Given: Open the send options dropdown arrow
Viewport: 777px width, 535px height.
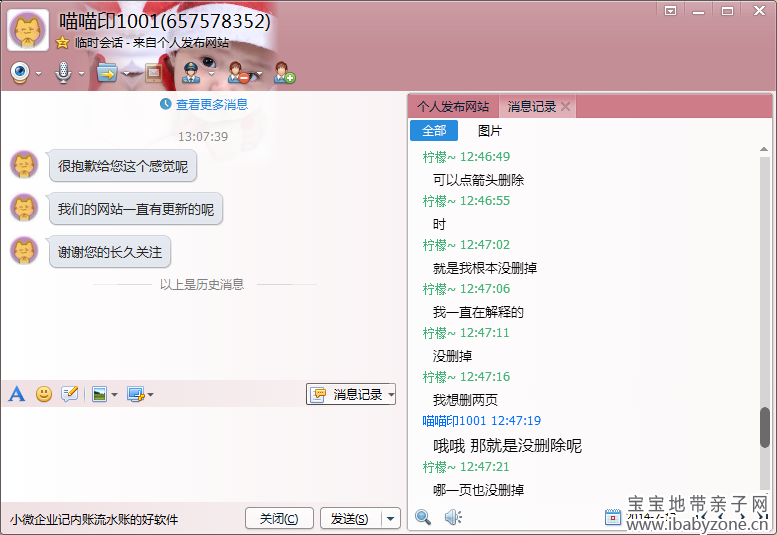Looking at the screenshot, I should (390, 519).
